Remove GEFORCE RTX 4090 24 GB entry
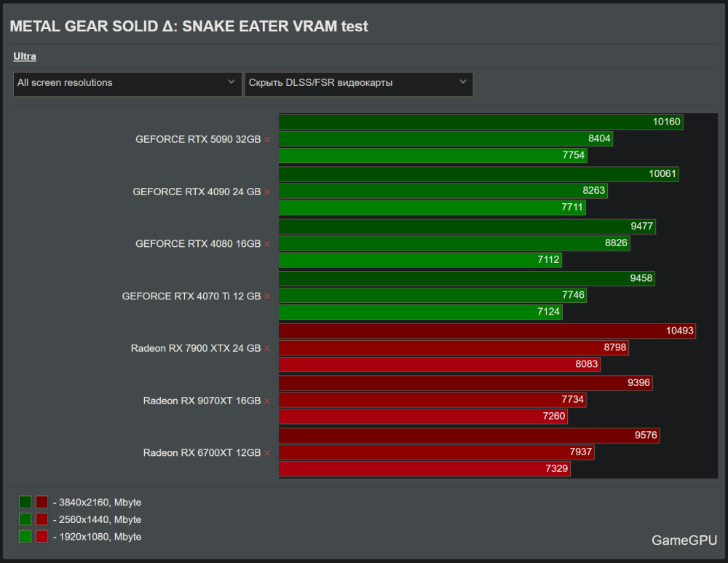The width and height of the screenshot is (728, 563). pos(267,192)
